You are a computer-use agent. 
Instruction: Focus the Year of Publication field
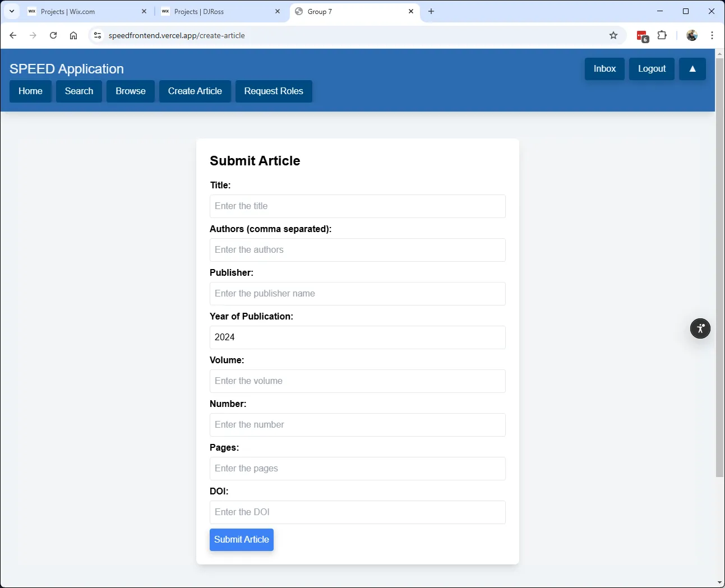[358, 337]
